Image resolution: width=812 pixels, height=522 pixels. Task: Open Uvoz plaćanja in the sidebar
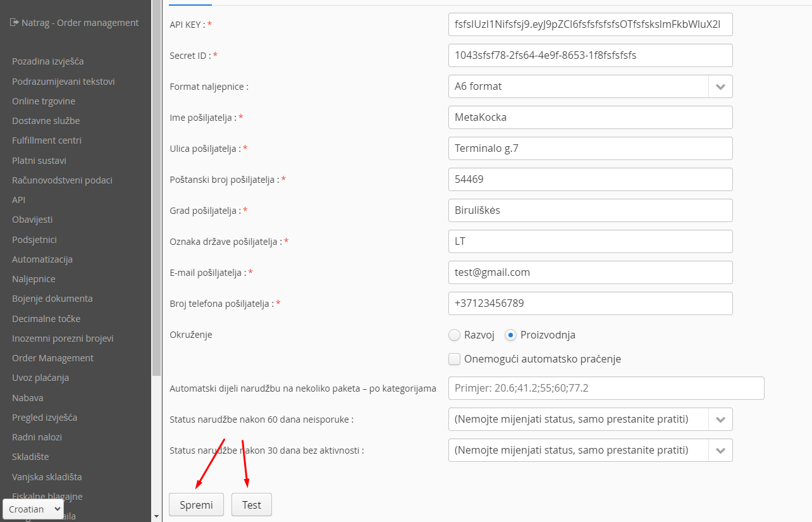(x=40, y=378)
